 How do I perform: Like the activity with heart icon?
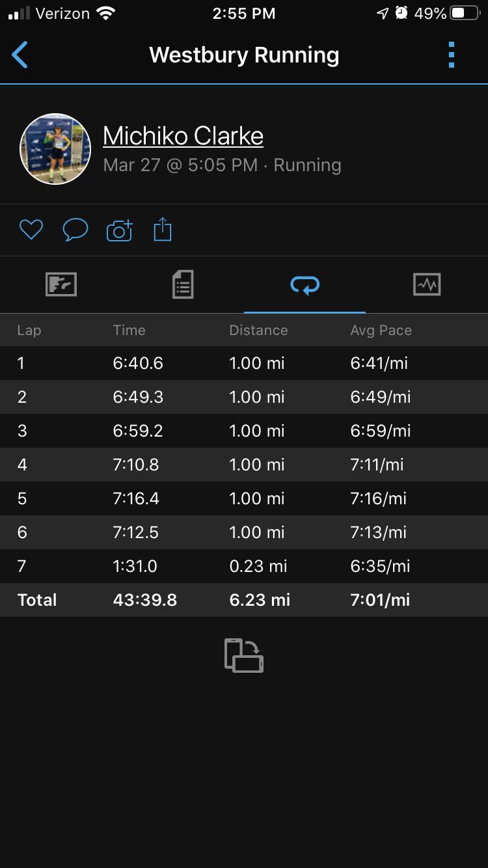click(31, 230)
